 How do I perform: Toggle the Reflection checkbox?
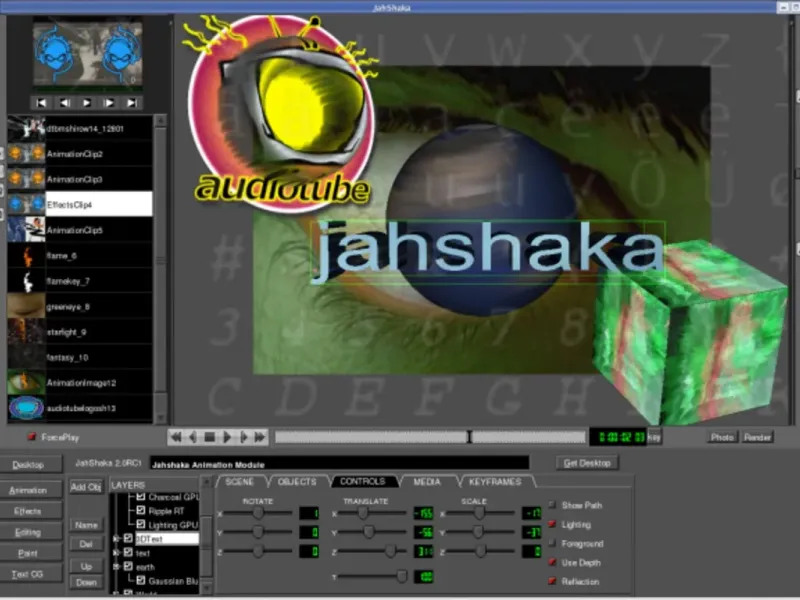pyautogui.click(x=552, y=581)
